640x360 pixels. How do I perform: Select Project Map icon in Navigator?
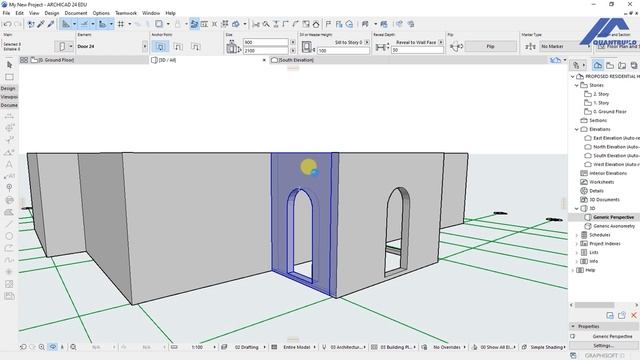pos(597,65)
